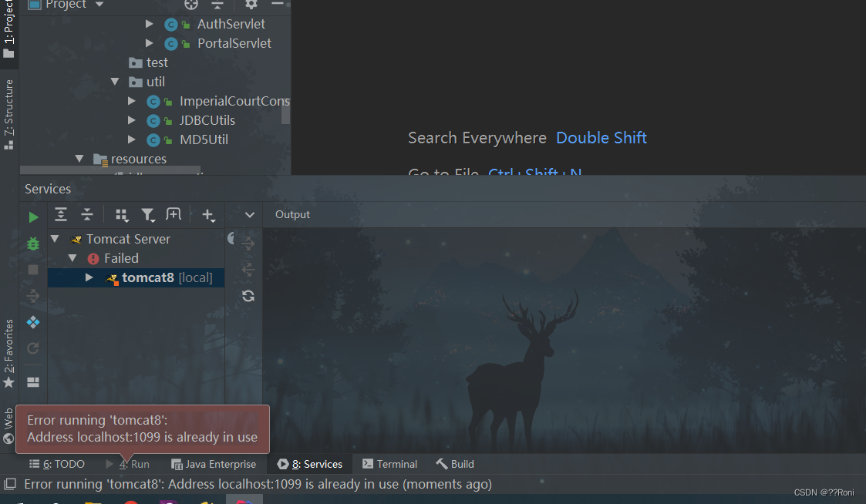The image size is (866, 504).
Task: Toggle the 1: Project side tab
Action: pos(8,29)
